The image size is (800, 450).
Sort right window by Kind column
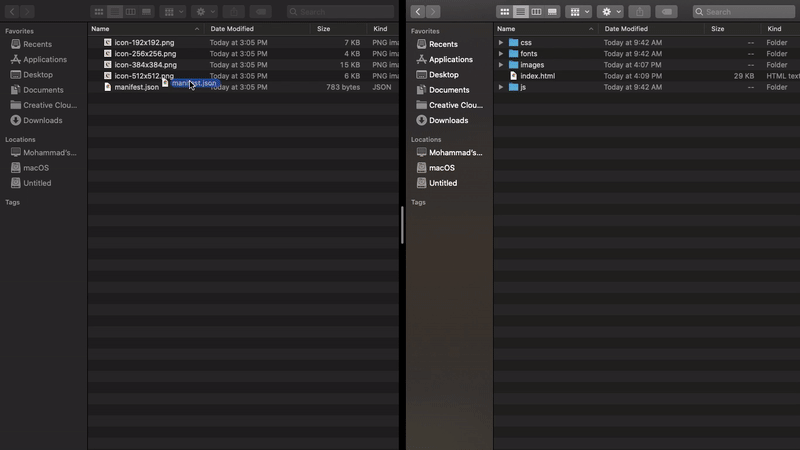click(780, 29)
